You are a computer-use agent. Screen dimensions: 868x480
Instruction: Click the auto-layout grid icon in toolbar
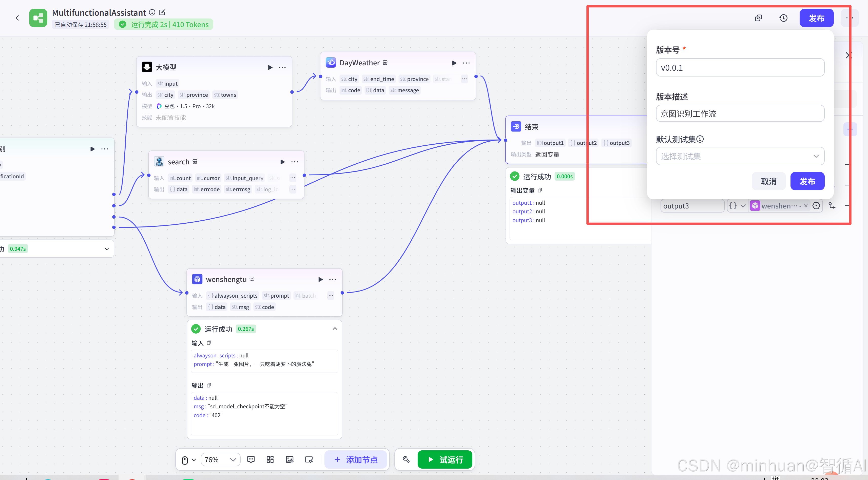(x=270, y=459)
